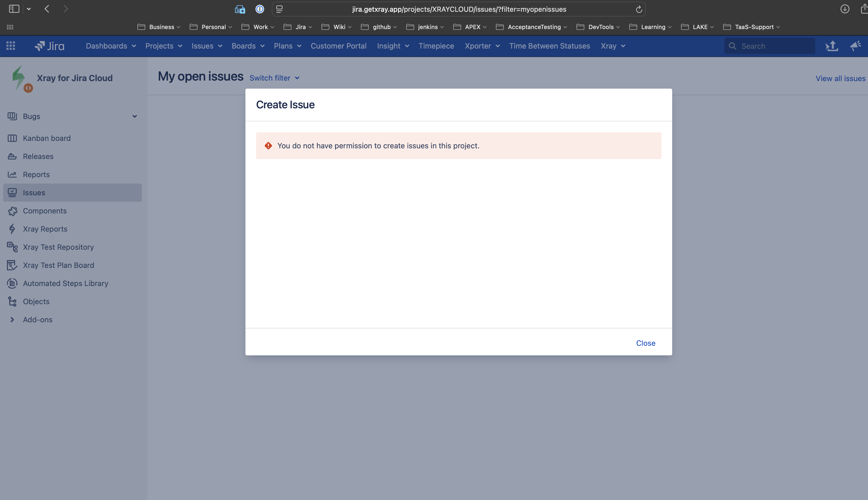Open Timepiece in the top nav

tap(436, 46)
